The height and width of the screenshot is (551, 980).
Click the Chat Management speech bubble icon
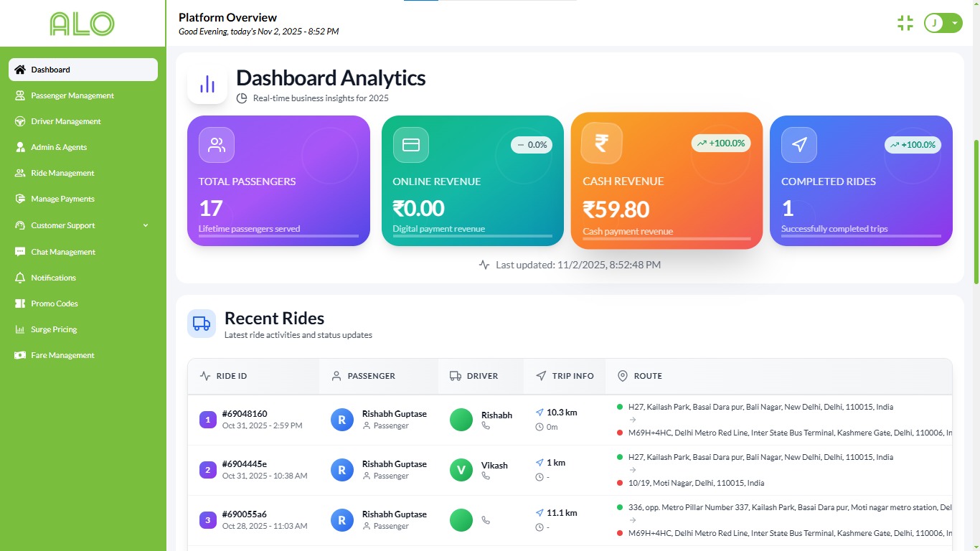pyautogui.click(x=20, y=252)
